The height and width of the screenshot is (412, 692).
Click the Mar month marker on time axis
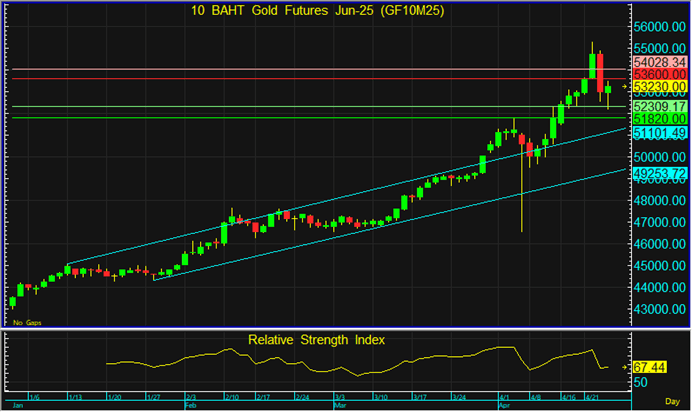(342, 407)
